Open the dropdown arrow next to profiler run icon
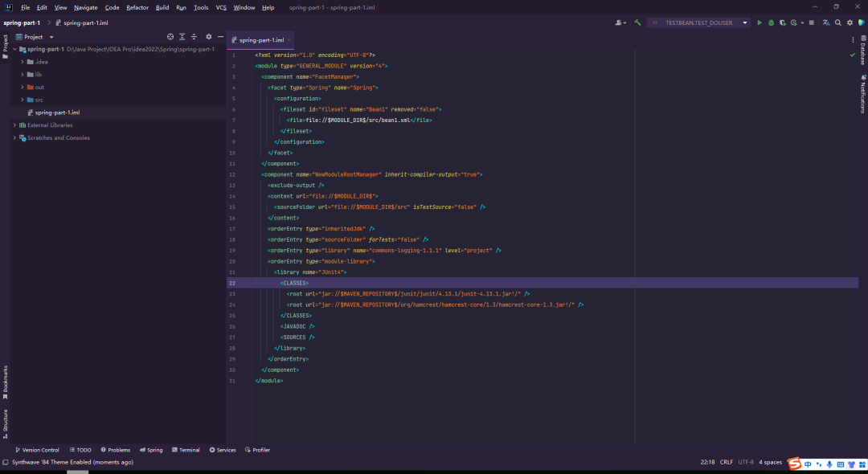The image size is (868, 474). pos(802,22)
